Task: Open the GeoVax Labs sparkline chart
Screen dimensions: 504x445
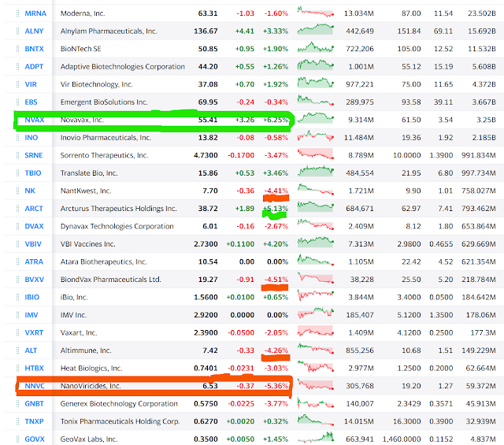Action: click(316, 437)
